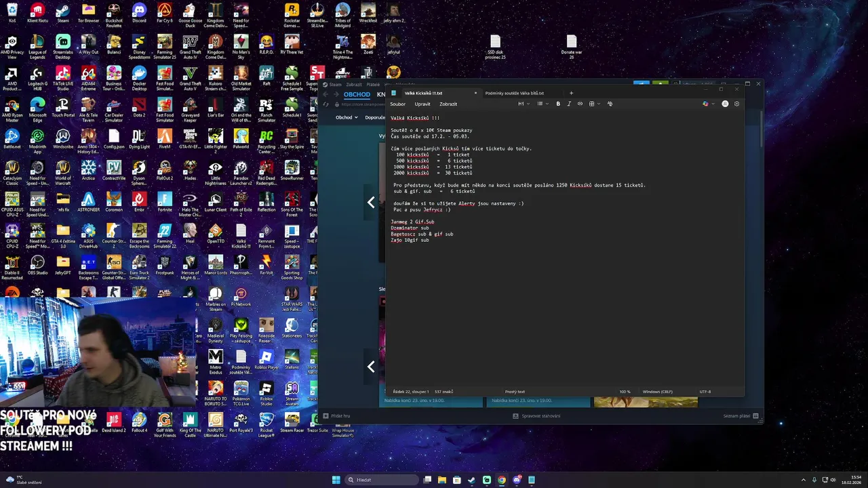Select the Roblox Player desktop shortcut
Screen dimensions: 868x488
coord(267,360)
